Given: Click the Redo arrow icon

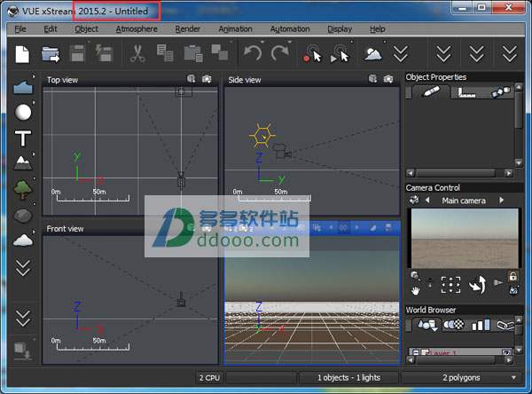Looking at the screenshot, I should point(280,53).
